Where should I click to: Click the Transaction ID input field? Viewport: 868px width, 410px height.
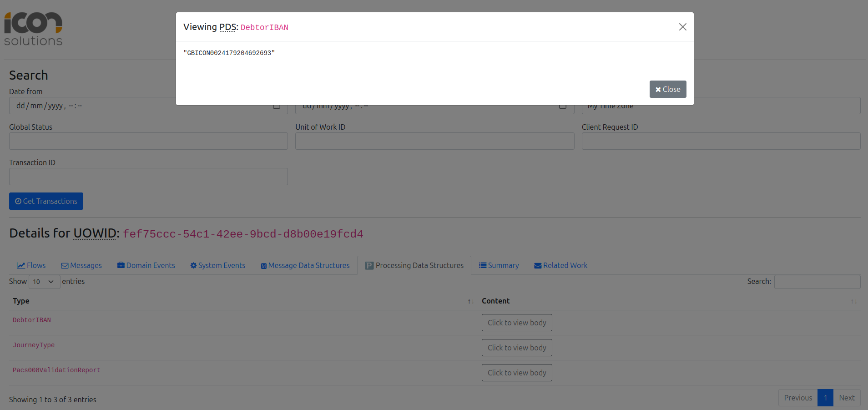coord(148,177)
